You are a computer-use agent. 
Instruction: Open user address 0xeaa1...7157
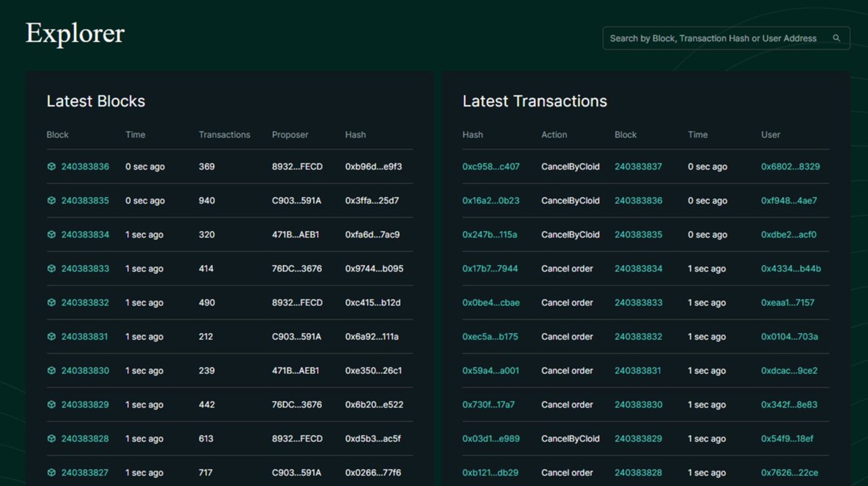pos(788,302)
